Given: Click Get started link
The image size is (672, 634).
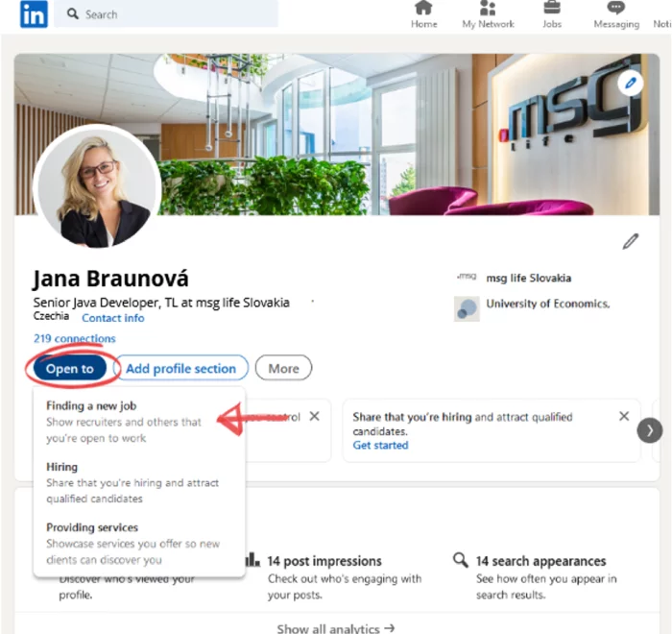Looking at the screenshot, I should [x=380, y=446].
